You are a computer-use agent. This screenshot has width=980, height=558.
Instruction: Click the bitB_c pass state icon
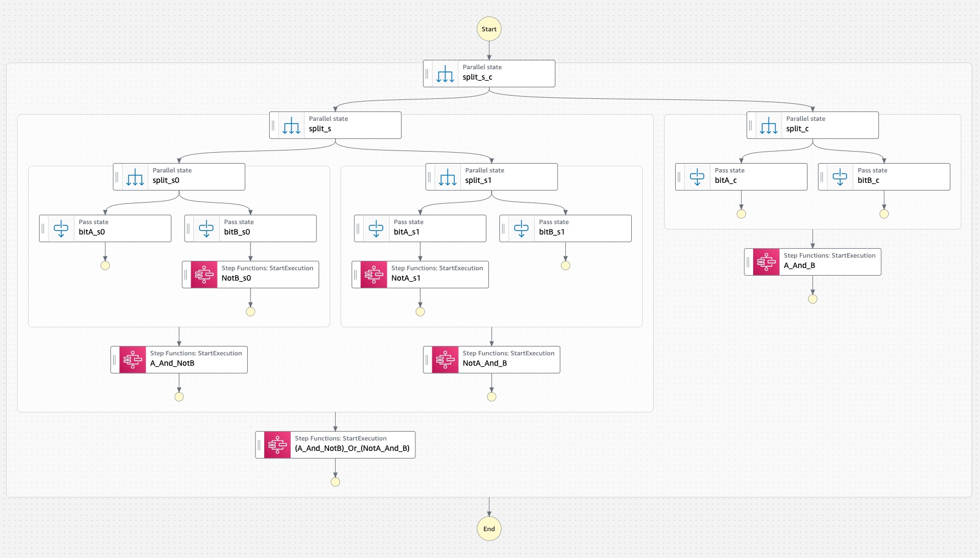pos(840,177)
